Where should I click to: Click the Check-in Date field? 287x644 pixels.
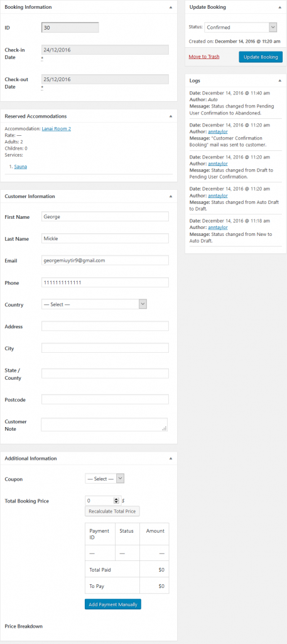tap(105, 50)
